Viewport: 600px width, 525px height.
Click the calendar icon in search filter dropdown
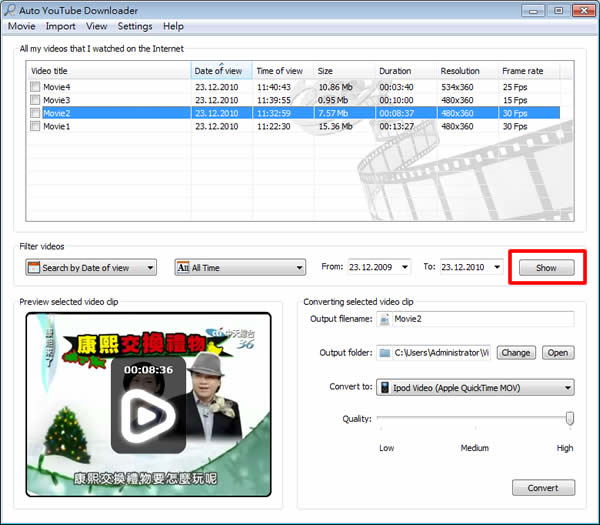pos(33,268)
